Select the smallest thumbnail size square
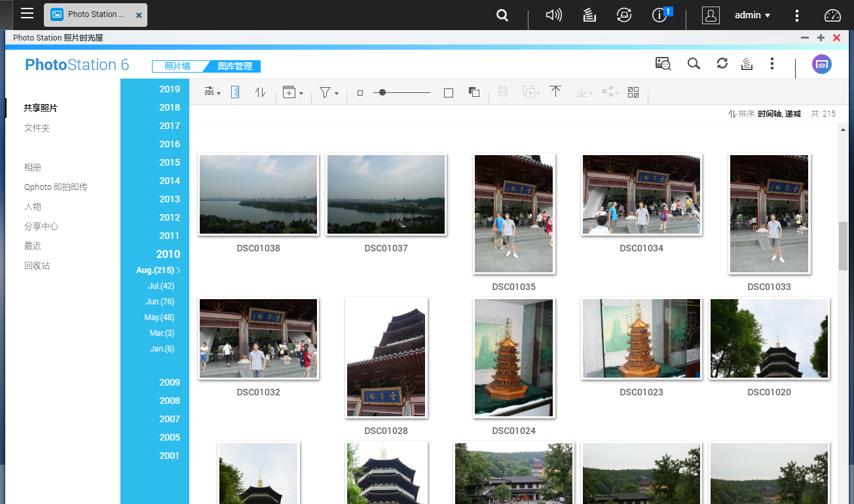Screen dimensions: 854x504 tap(360, 93)
